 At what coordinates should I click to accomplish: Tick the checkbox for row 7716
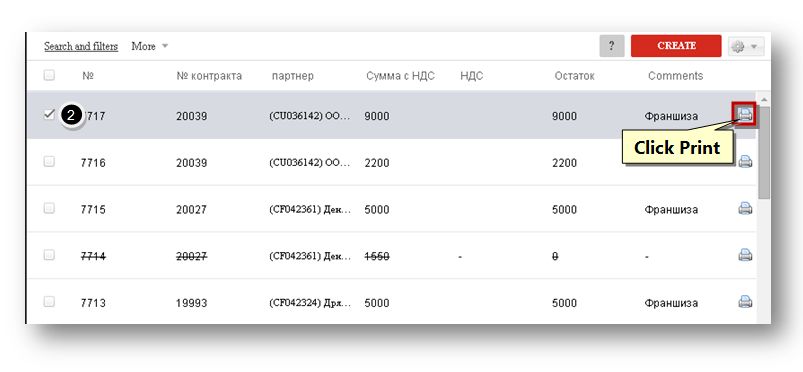(49, 161)
